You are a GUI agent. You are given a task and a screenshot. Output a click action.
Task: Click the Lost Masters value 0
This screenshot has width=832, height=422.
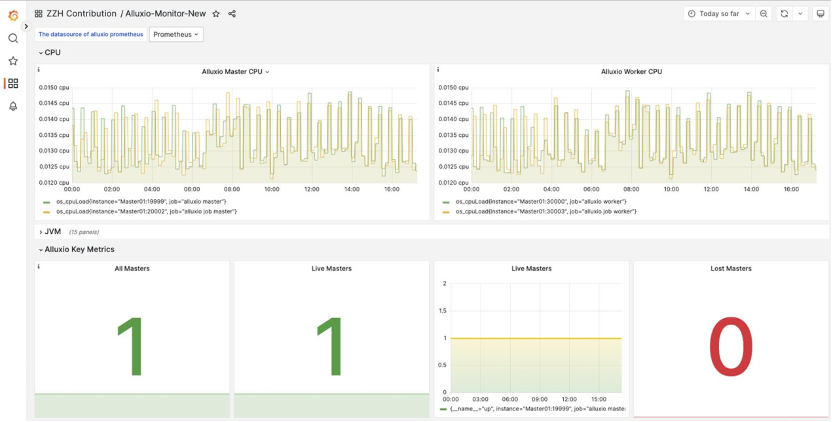(x=731, y=347)
